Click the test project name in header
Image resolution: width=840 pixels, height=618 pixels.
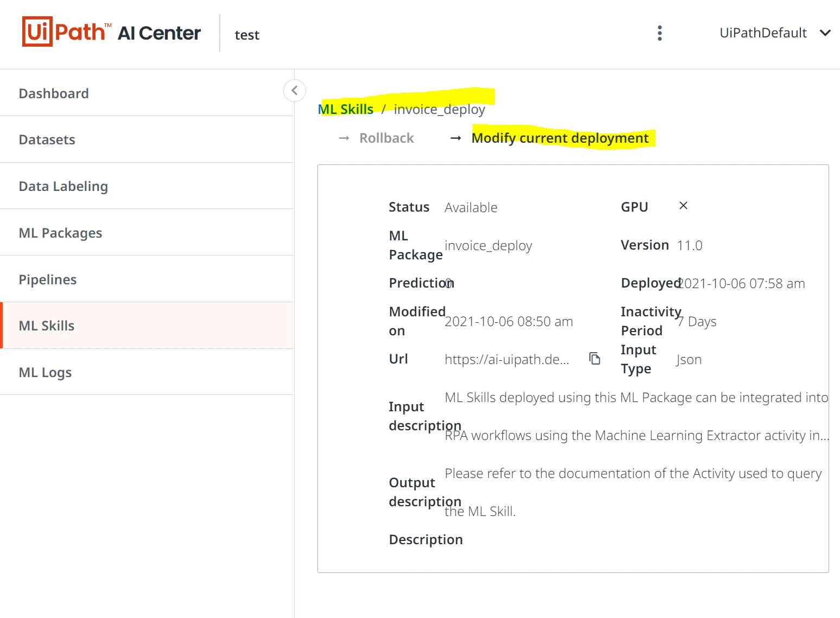[x=247, y=35]
